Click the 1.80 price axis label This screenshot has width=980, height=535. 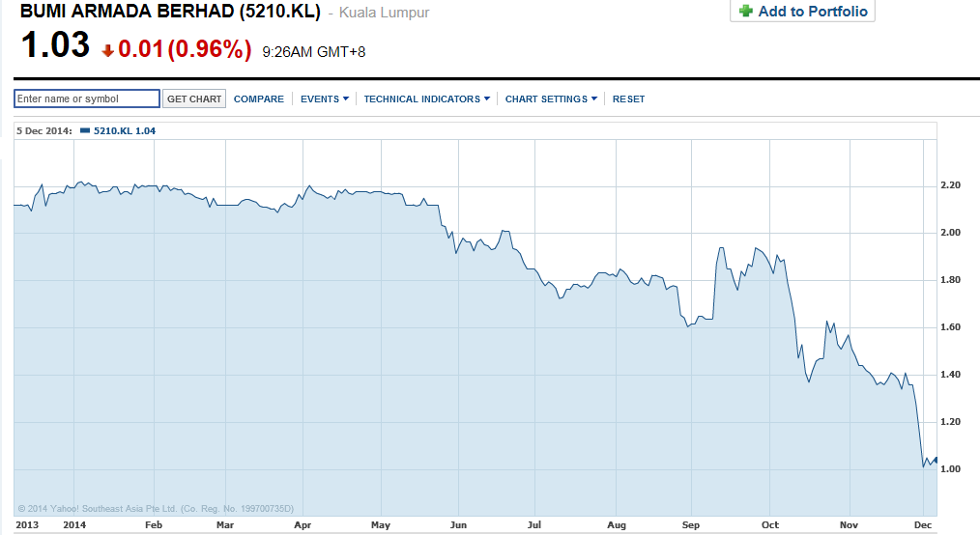click(950, 280)
